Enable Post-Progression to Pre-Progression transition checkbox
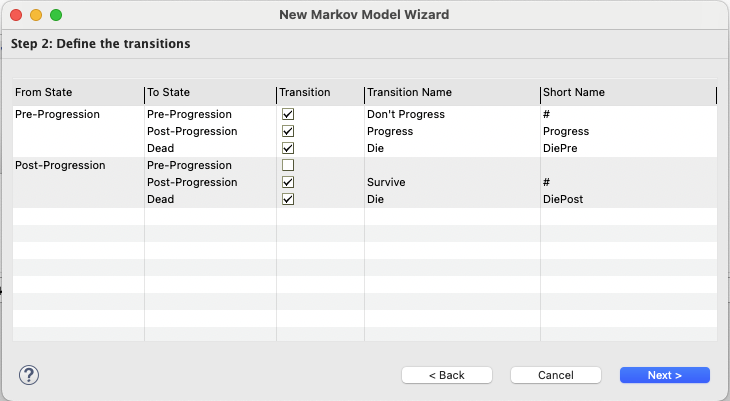Image resolution: width=730 pixels, height=401 pixels. pos(288,165)
